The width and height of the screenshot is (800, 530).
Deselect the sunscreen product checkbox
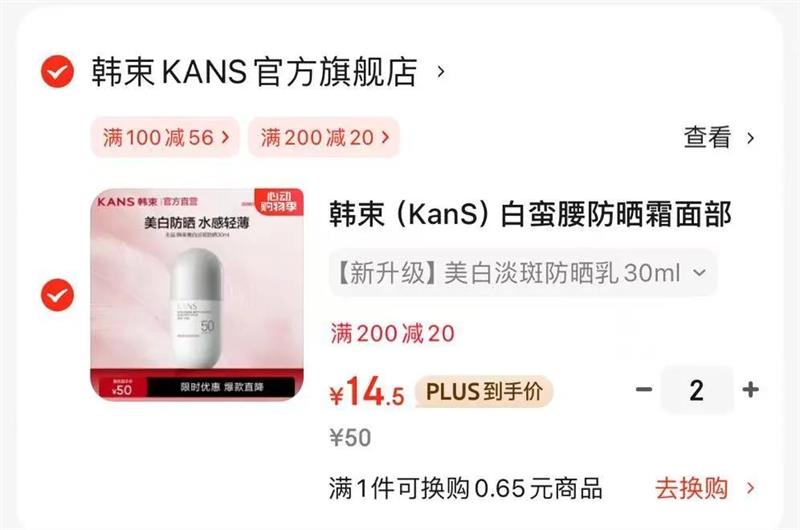(57, 295)
